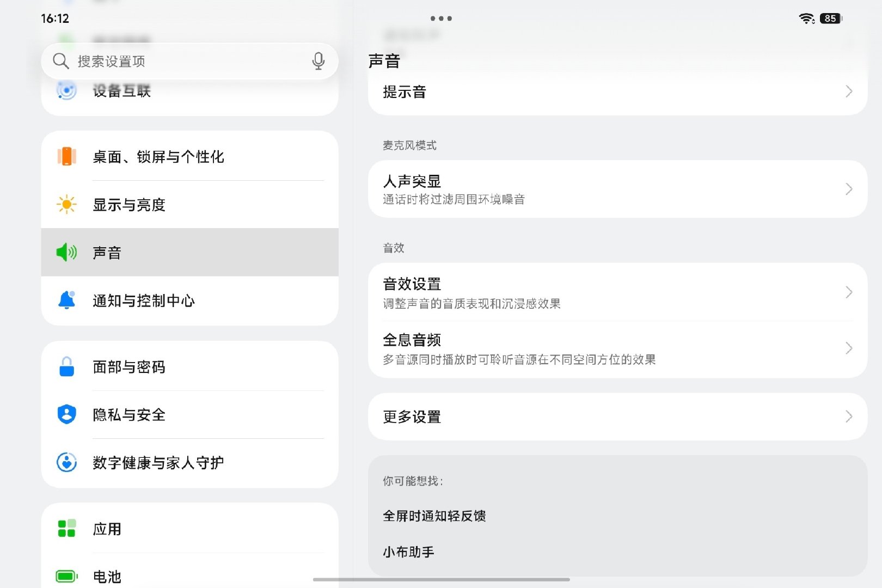Open the three-dot menu at top
This screenshot has height=588, width=882.
click(x=441, y=19)
